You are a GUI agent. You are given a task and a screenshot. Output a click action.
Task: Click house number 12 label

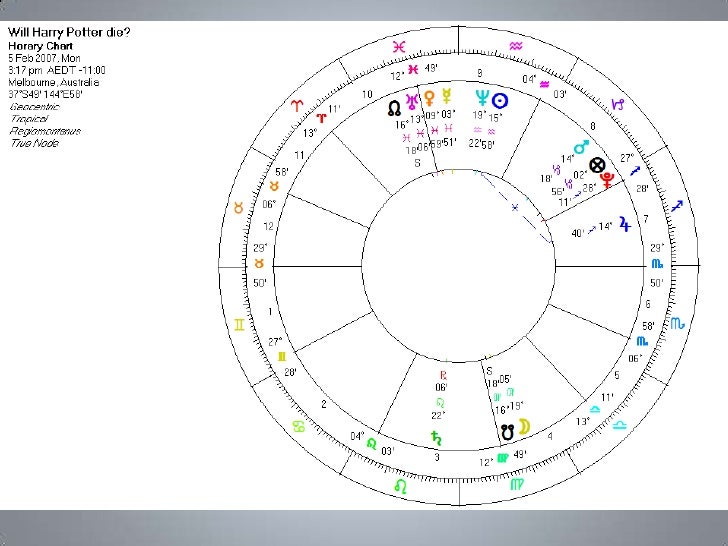point(268,226)
